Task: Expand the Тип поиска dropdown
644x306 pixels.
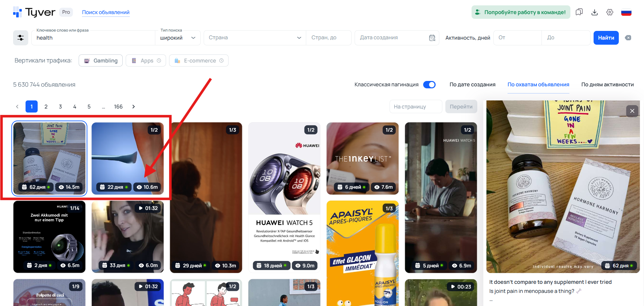Action: [178, 38]
